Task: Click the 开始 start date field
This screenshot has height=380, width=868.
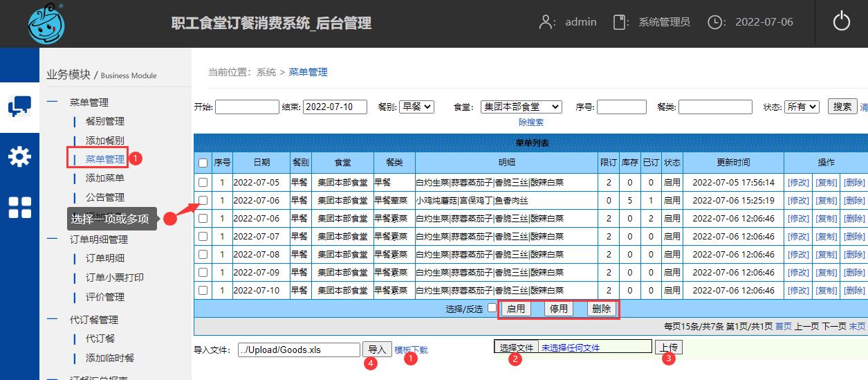Action: (247, 107)
